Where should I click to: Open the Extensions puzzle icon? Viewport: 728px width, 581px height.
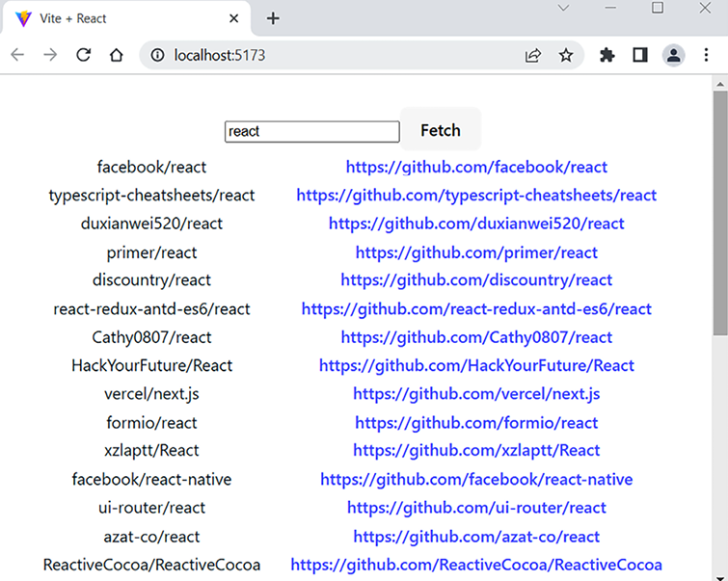pyautogui.click(x=607, y=55)
